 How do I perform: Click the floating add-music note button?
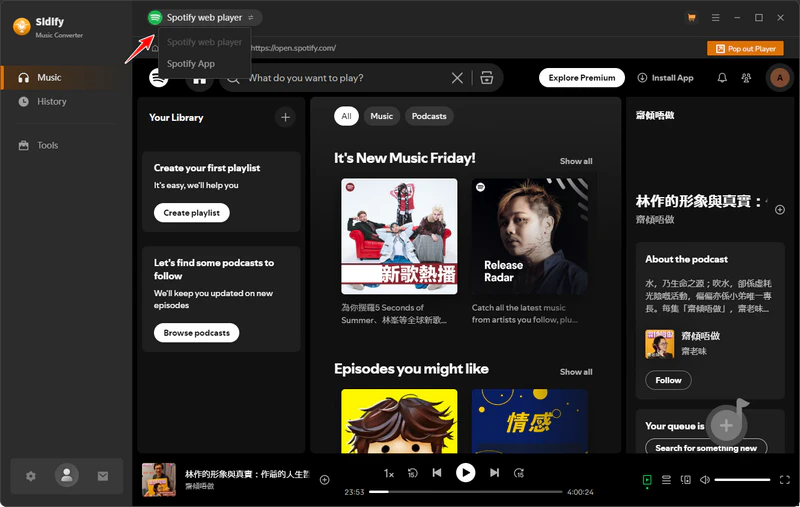pyautogui.click(x=727, y=424)
